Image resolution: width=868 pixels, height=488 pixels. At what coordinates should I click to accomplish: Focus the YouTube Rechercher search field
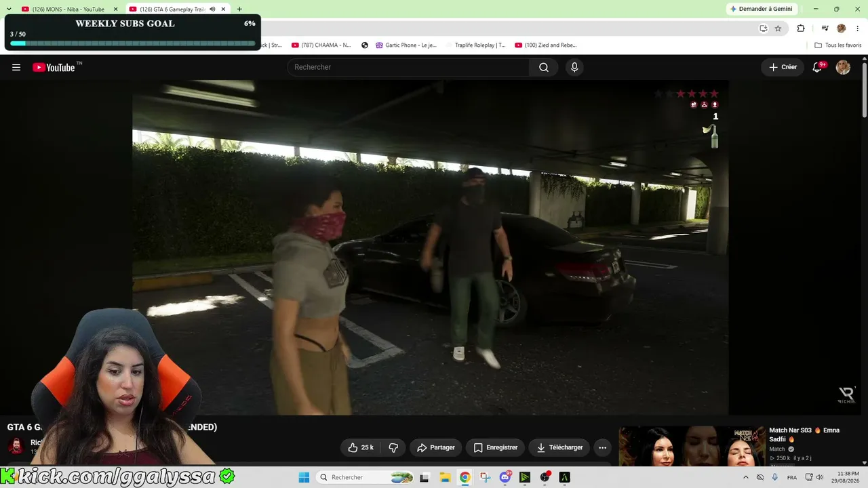(408, 67)
